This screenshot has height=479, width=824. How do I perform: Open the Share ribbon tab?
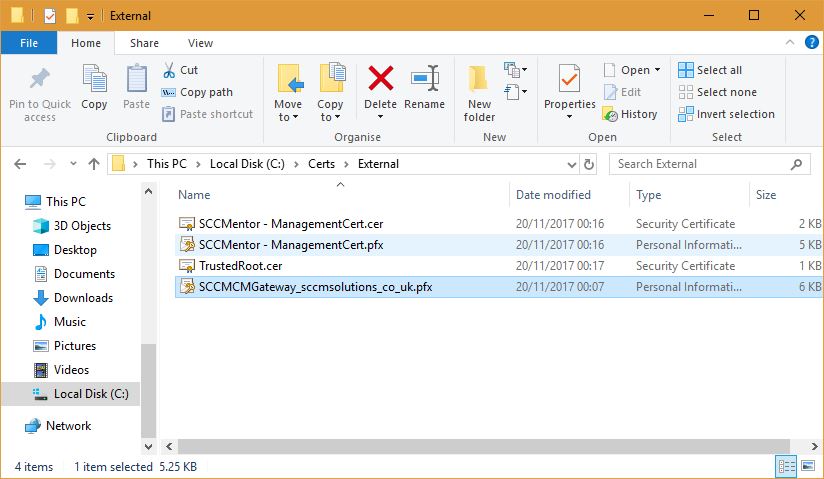click(x=144, y=43)
